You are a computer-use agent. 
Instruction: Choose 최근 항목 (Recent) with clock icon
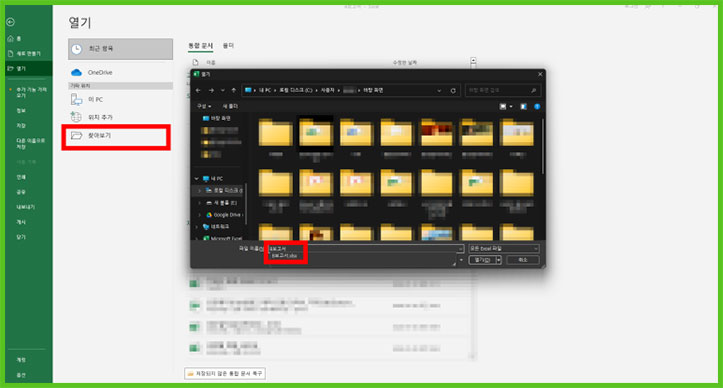[x=120, y=49]
